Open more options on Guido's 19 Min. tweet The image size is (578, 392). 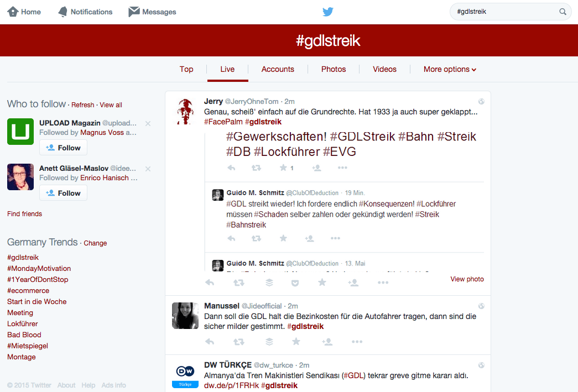[x=335, y=238]
